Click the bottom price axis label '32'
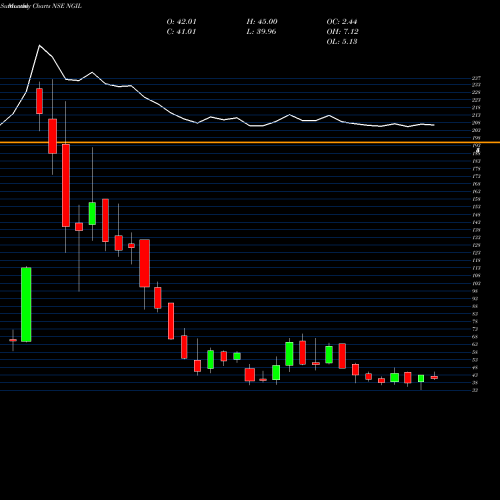500x500 pixels. [475, 390]
